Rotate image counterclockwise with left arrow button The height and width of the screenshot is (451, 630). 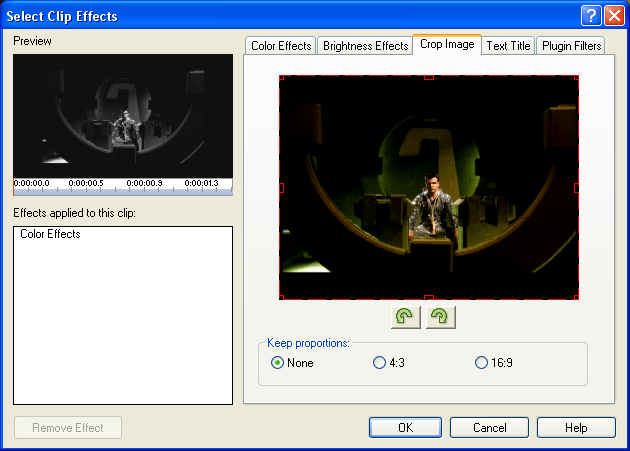pyautogui.click(x=405, y=317)
